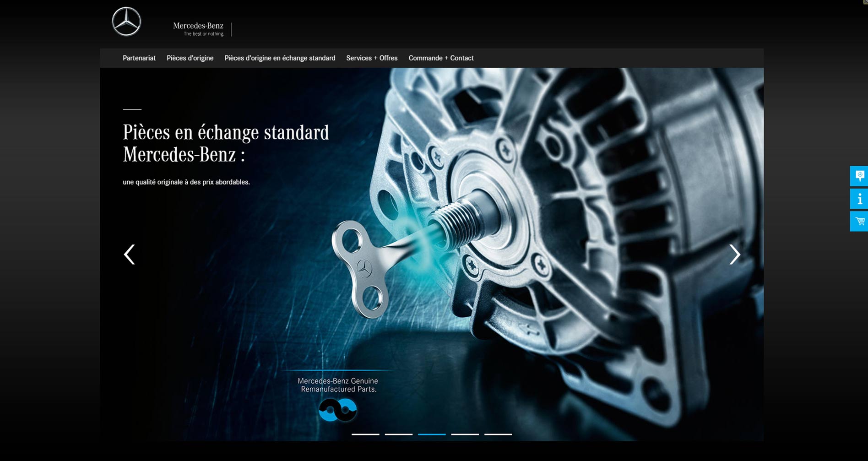Open the Services + Offres menu
The width and height of the screenshot is (868, 461).
tap(372, 58)
